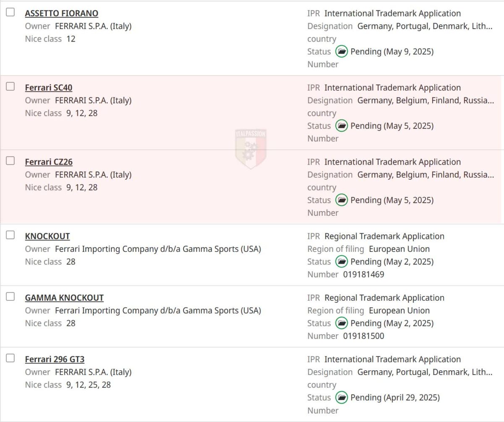Open the Ferrari SC40 trademark record
The image size is (504, 422).
[x=48, y=88]
